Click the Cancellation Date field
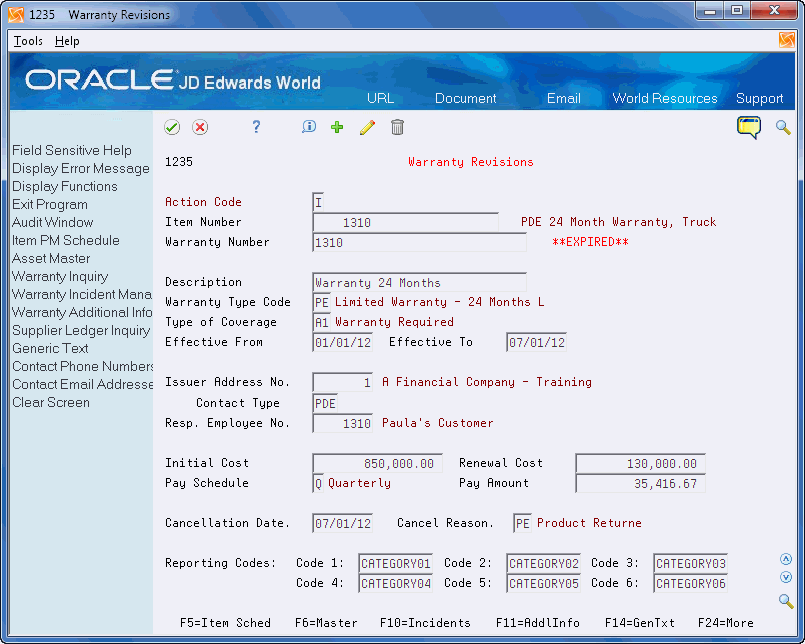This screenshot has width=805, height=644. coord(342,524)
